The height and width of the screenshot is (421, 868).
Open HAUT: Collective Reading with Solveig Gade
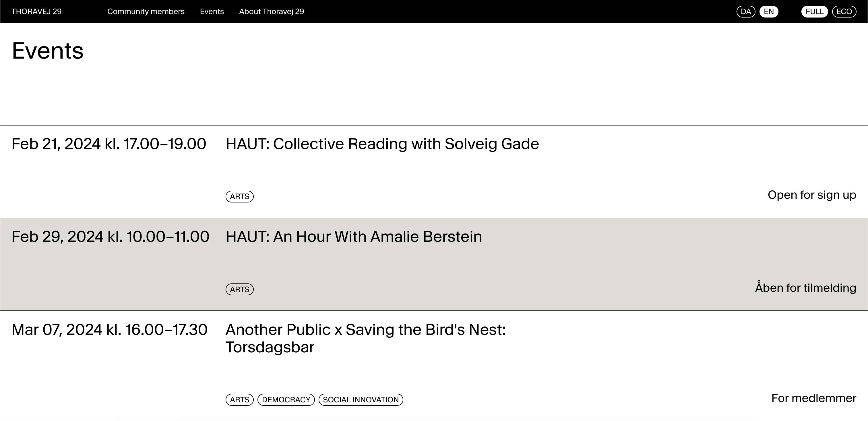tap(382, 144)
